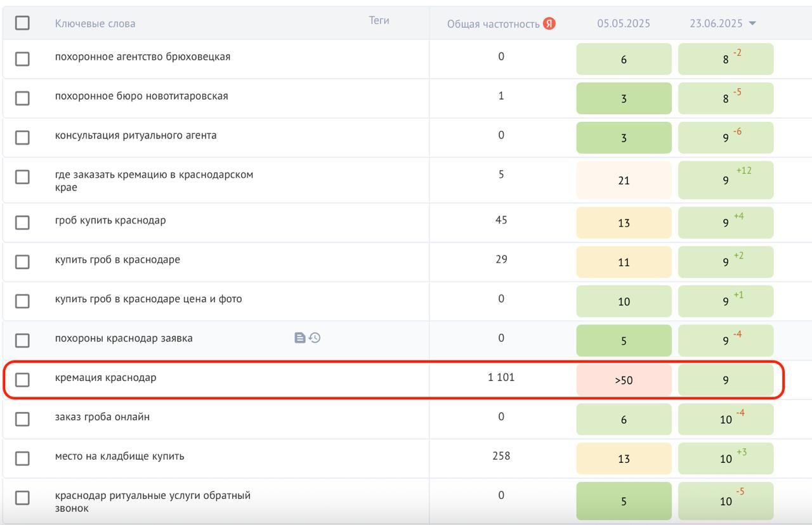Select the checkbox for гроб купить краснодар

[x=22, y=222]
